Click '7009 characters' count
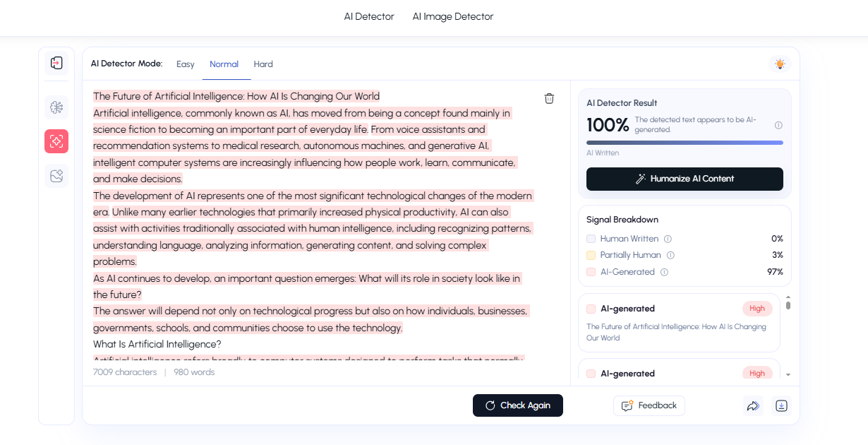This screenshot has width=868, height=445. click(x=125, y=372)
